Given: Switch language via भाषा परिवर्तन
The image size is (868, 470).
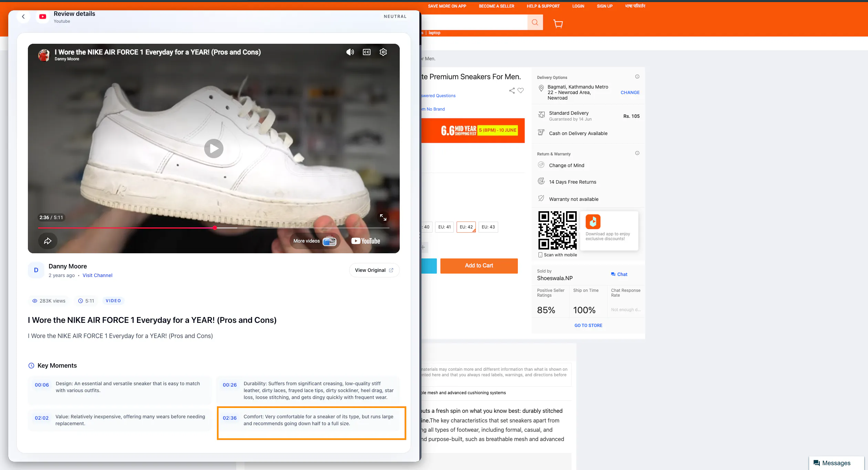Looking at the screenshot, I should coord(635,6).
